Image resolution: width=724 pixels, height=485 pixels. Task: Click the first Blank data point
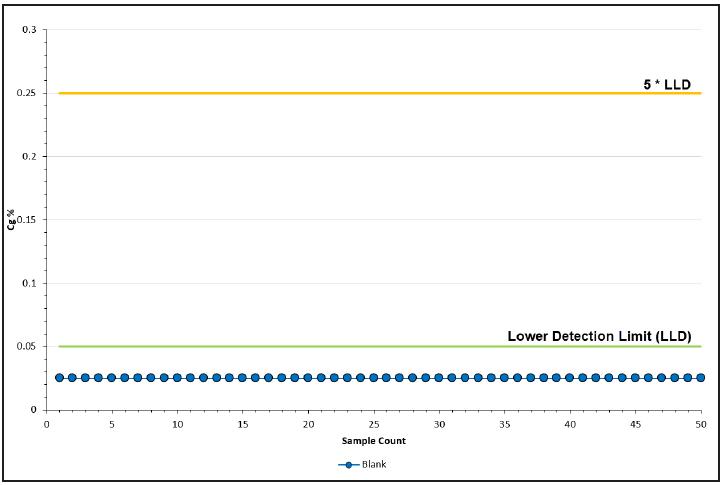pos(59,378)
